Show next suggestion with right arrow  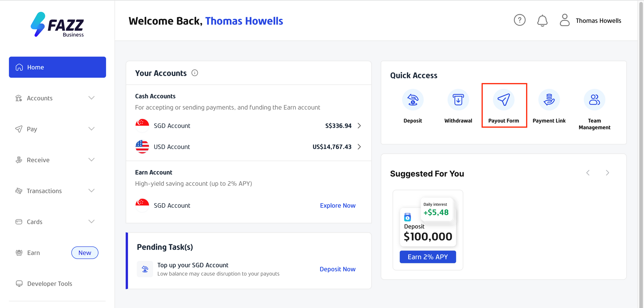point(607,173)
